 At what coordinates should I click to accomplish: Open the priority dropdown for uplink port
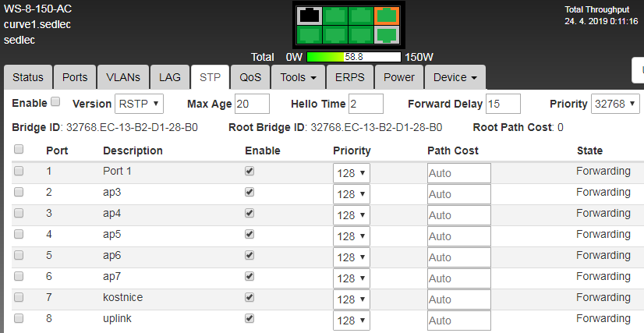coord(352,321)
